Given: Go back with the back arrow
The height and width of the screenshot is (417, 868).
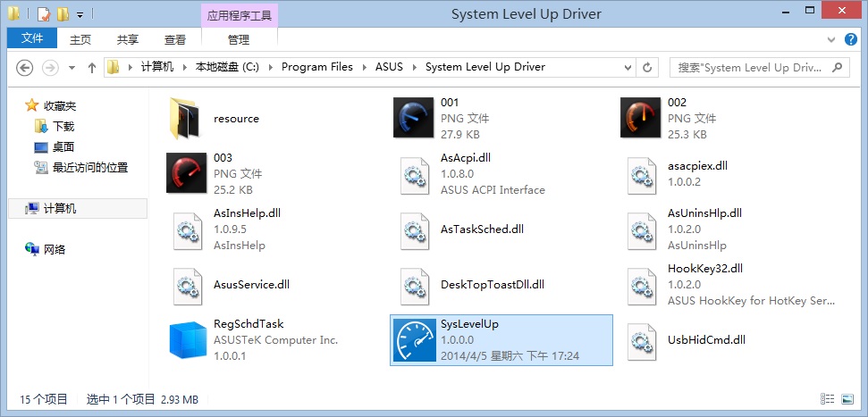Looking at the screenshot, I should click(x=24, y=68).
